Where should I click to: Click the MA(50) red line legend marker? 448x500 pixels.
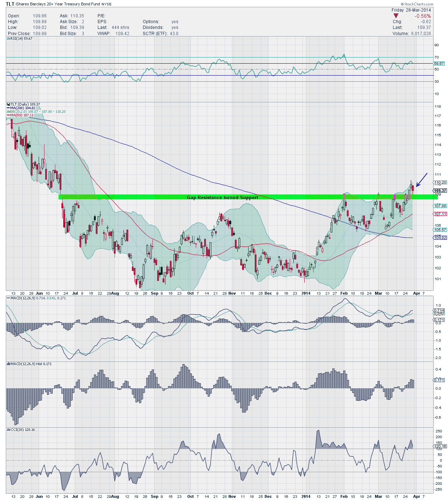coord(8,116)
